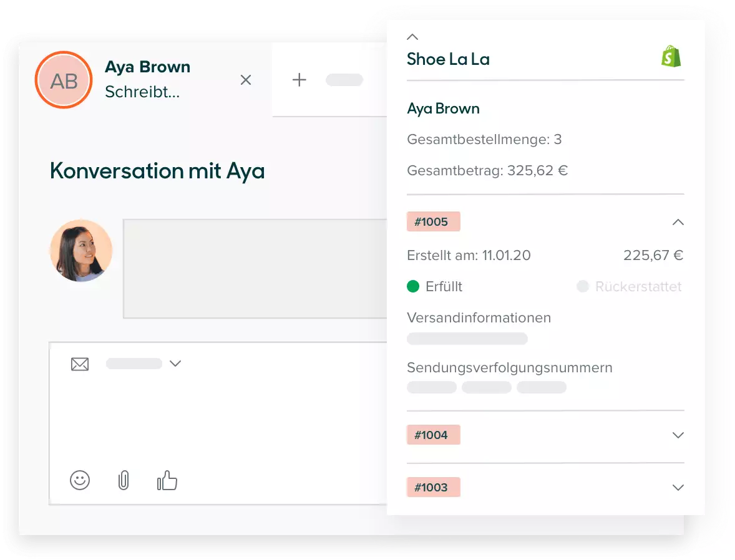Image resolution: width=735 pixels, height=560 pixels.
Task: Click the Shoe La La store title
Action: pos(448,59)
